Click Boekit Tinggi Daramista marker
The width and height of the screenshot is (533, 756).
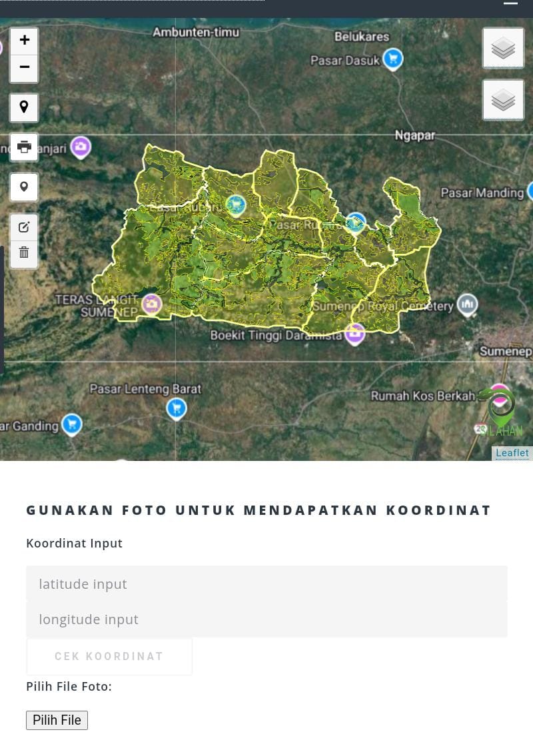pyautogui.click(x=355, y=333)
